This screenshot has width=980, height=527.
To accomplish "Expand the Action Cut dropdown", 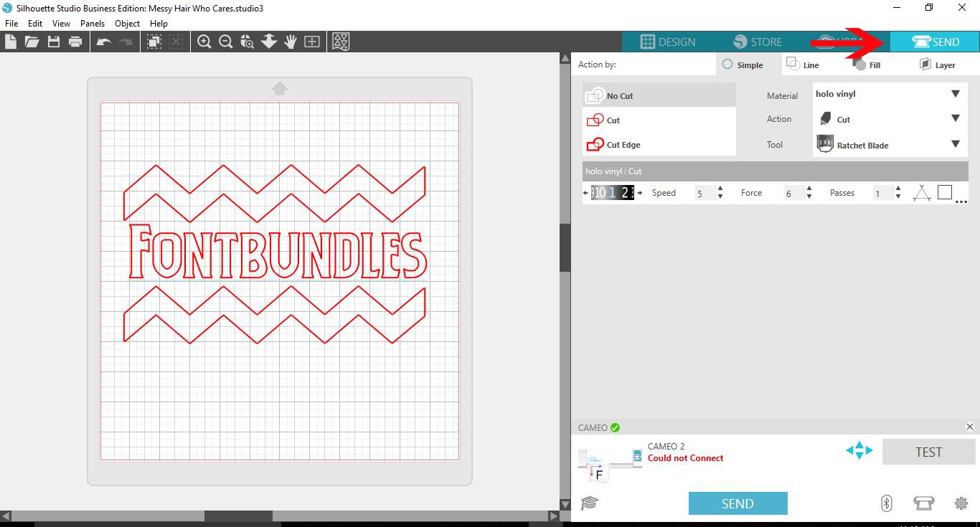I will pos(956,118).
